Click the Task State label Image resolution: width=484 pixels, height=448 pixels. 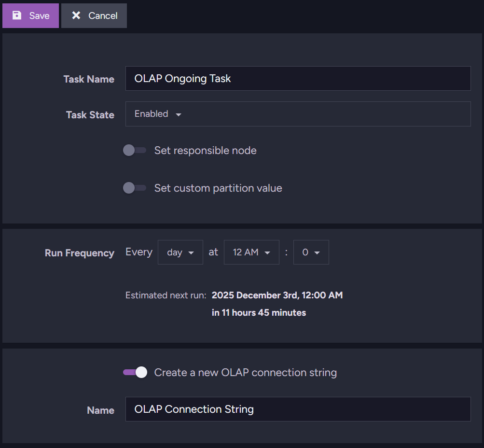click(x=90, y=115)
